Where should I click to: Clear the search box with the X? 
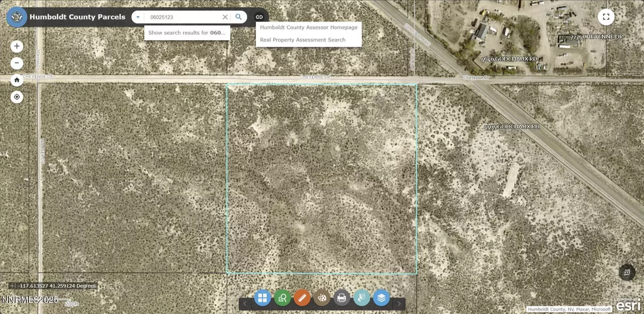(x=225, y=17)
